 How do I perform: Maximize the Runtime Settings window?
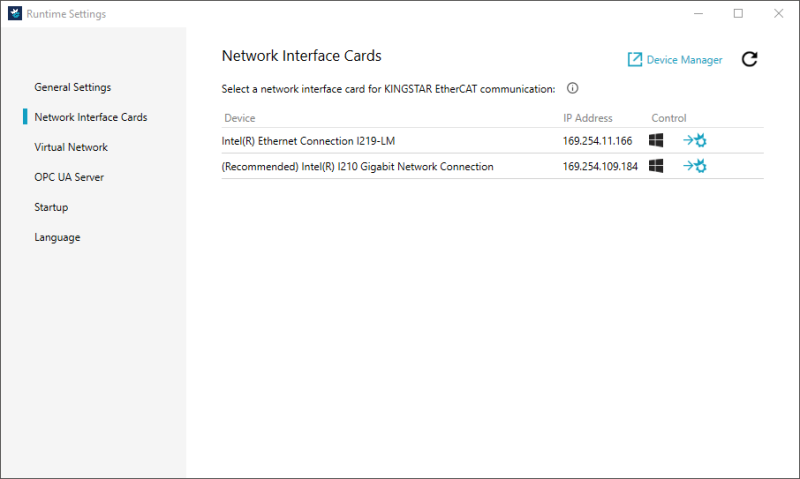pos(738,14)
